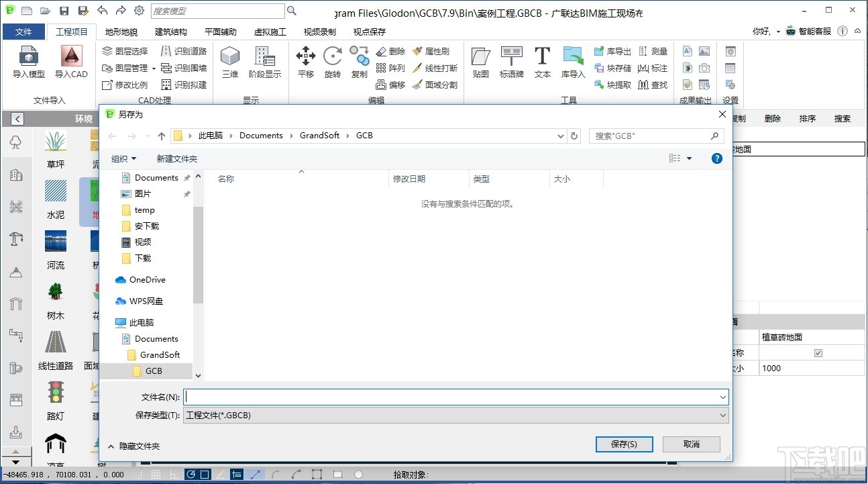Click the 搜索 button in right panel
Screen dimensions: 868x484
(x=843, y=119)
